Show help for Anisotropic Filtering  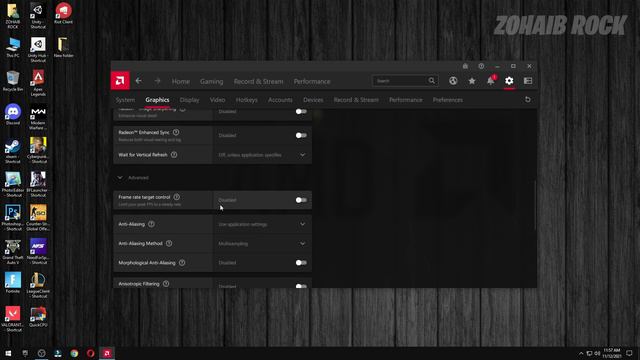[166, 284]
